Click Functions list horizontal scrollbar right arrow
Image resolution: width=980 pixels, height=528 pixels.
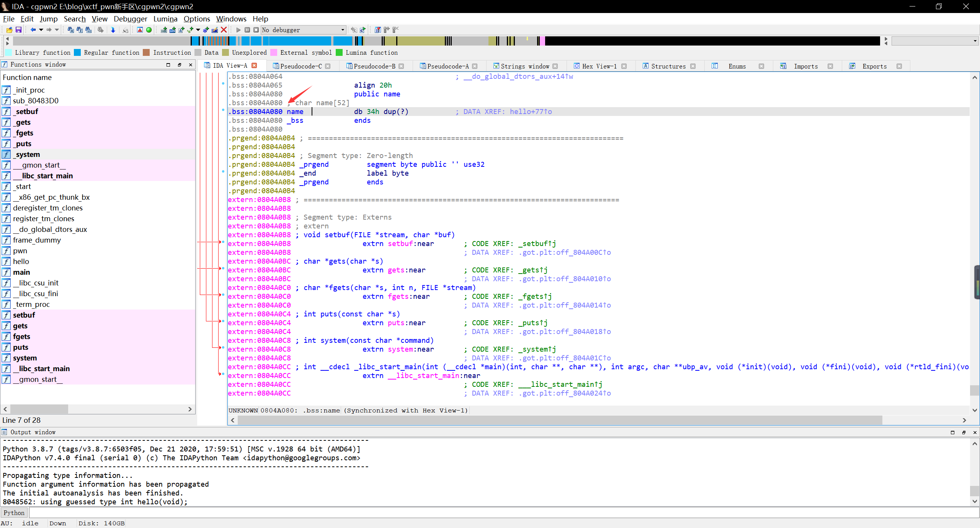pos(190,409)
